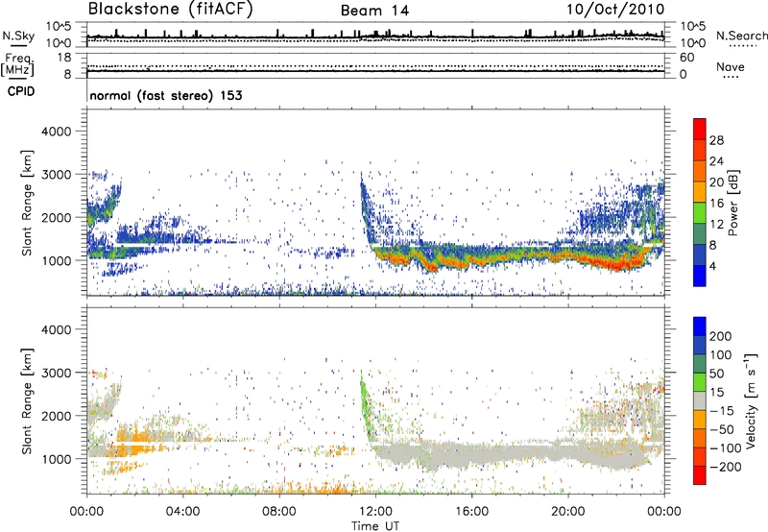The image size is (768, 532).
Task: Click the '16' label on Power color bar
Action: pyautogui.click(x=716, y=204)
